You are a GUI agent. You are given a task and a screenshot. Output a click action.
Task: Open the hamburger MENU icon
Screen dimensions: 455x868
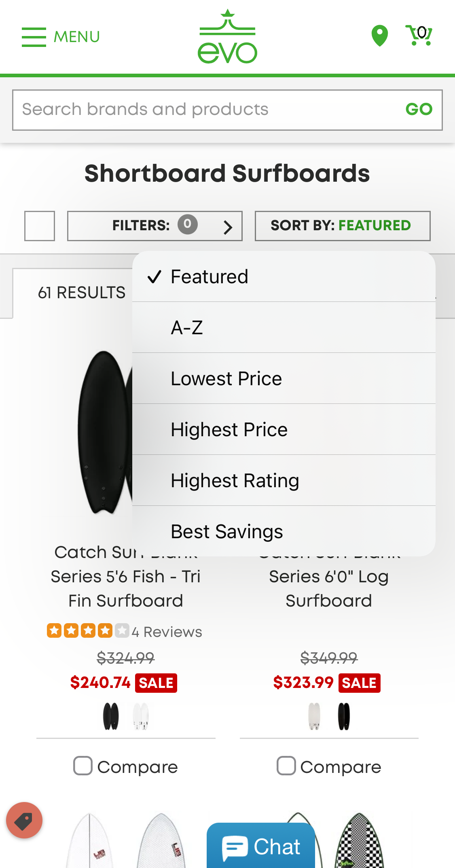[x=34, y=37]
